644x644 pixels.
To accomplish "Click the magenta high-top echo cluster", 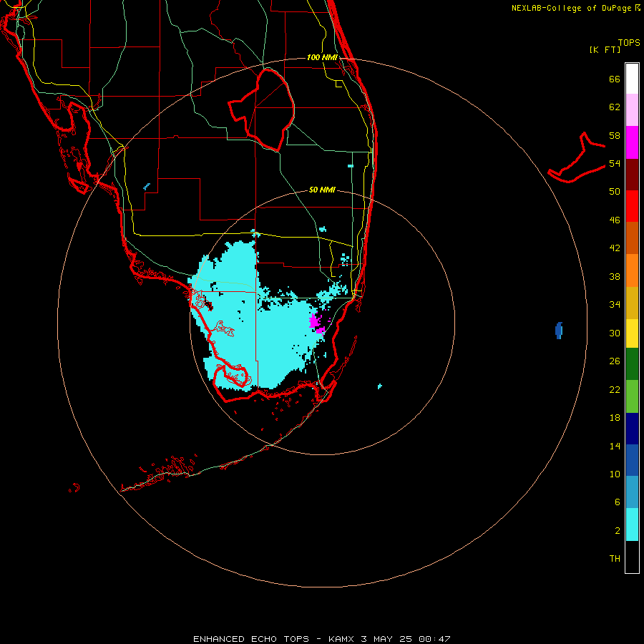I will click(x=316, y=323).
